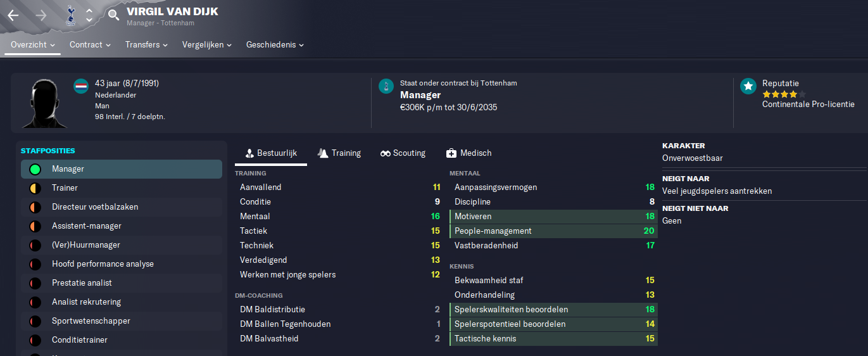Switch to the Scouting tab

(403, 153)
